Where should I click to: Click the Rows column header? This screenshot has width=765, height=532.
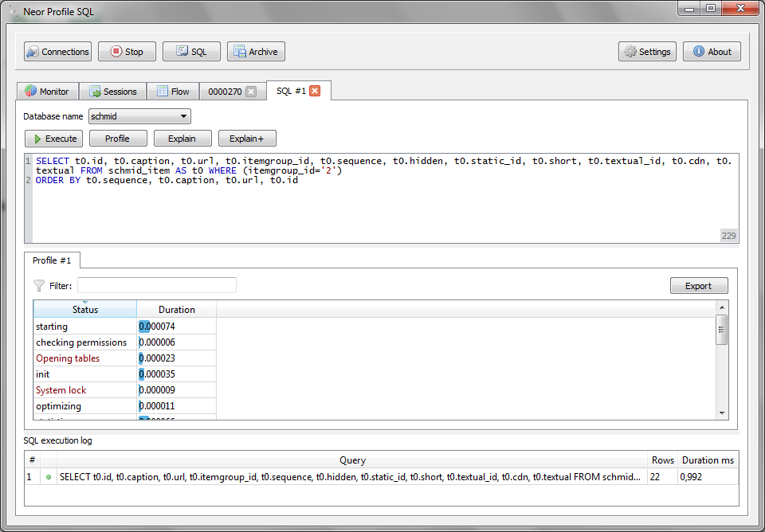pyautogui.click(x=663, y=460)
